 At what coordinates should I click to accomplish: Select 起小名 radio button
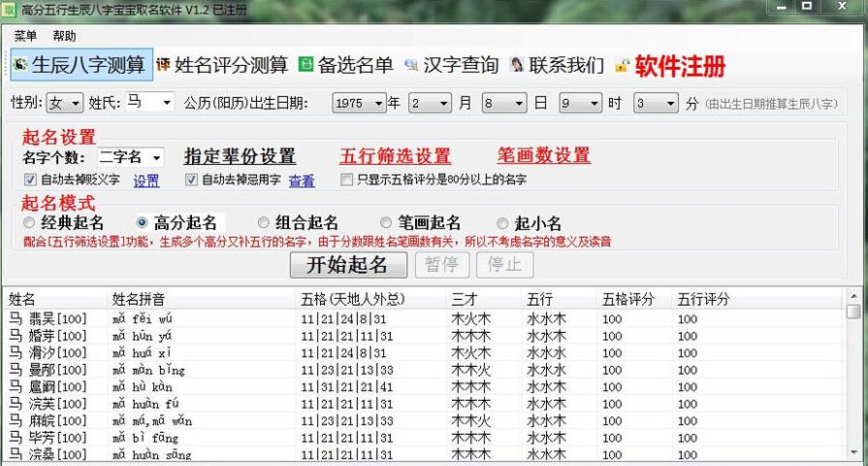click(x=502, y=223)
